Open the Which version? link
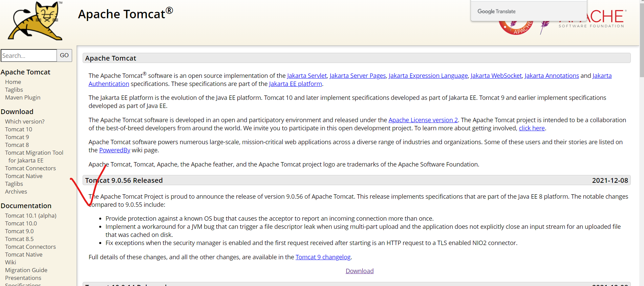This screenshot has height=286, width=644. coord(25,122)
